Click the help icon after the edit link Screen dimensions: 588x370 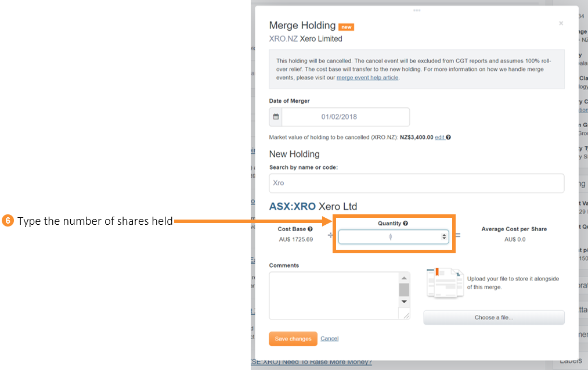pos(449,137)
